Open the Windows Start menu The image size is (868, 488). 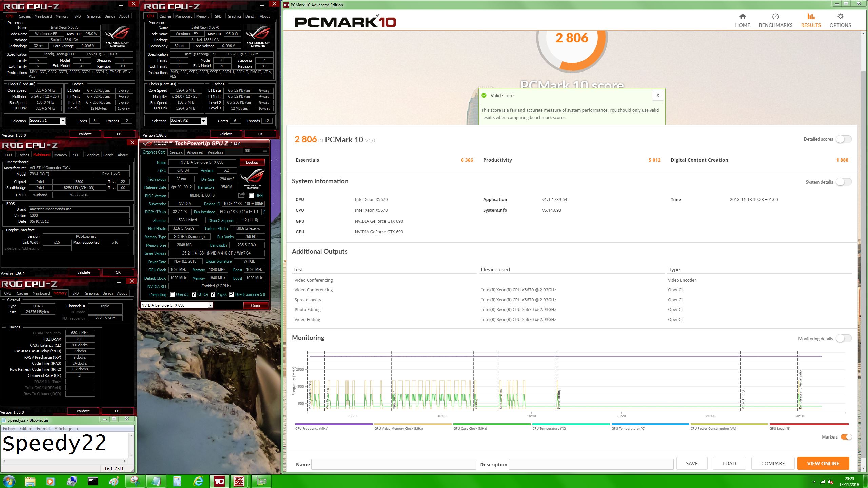(x=9, y=481)
